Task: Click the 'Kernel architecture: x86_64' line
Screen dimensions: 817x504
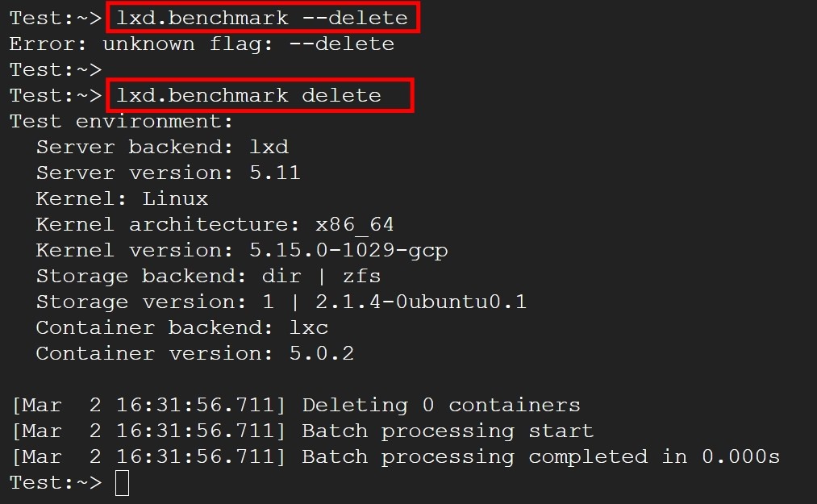Action: pos(215,225)
